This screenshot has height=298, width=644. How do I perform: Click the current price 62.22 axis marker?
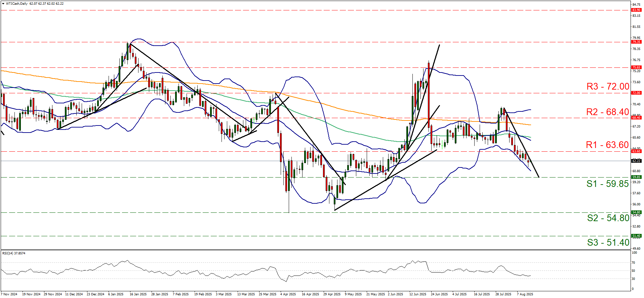coord(636,161)
